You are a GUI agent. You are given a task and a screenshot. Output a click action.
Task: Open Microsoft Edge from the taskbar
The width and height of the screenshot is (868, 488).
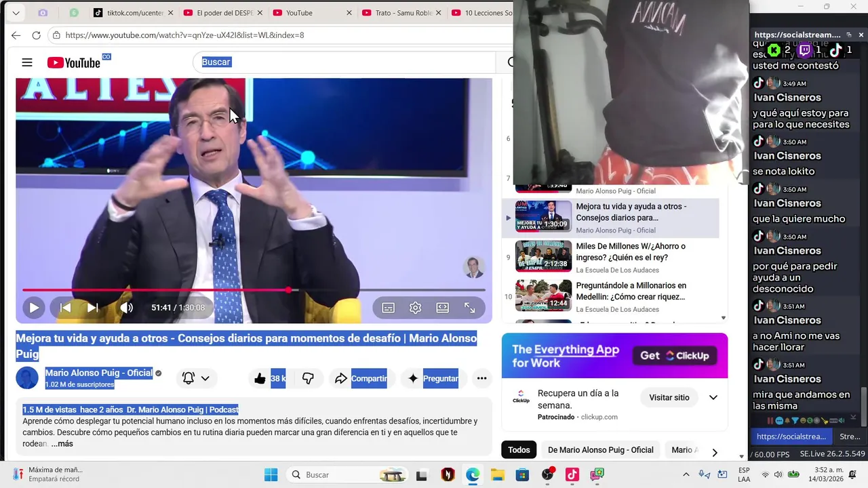click(473, 475)
